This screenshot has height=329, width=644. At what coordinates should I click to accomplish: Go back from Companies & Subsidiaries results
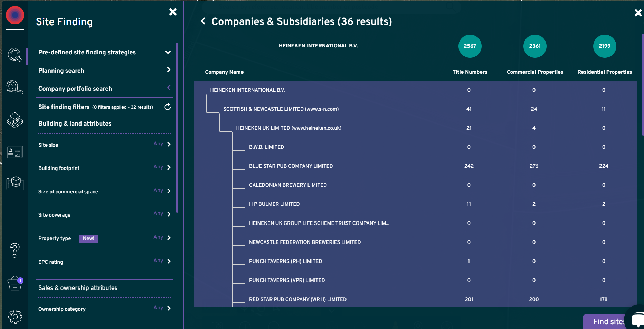[203, 21]
